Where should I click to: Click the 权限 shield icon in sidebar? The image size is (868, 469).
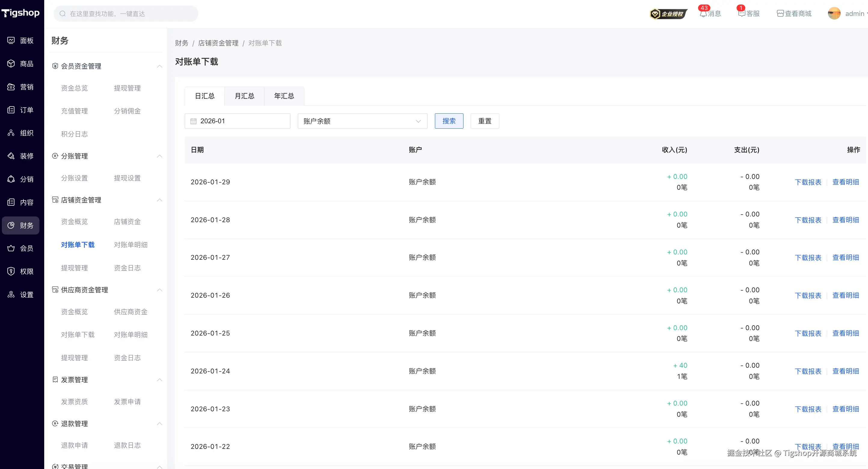pos(11,271)
